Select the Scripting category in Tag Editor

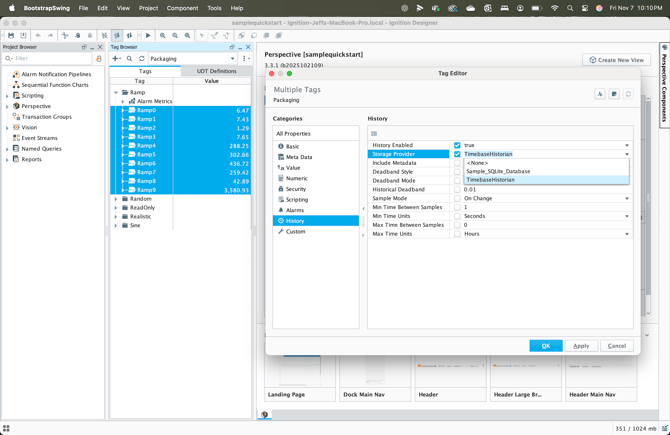[x=296, y=200]
